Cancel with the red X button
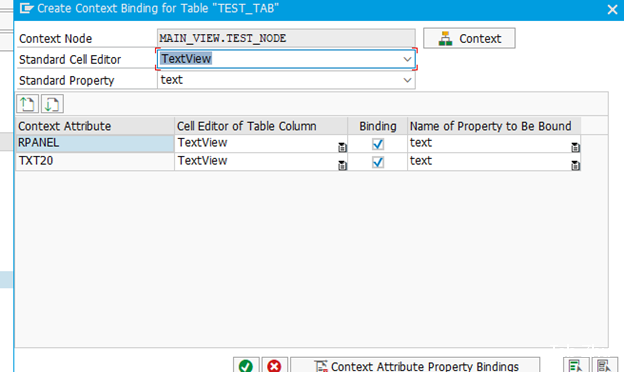The image size is (624, 372). (x=274, y=365)
